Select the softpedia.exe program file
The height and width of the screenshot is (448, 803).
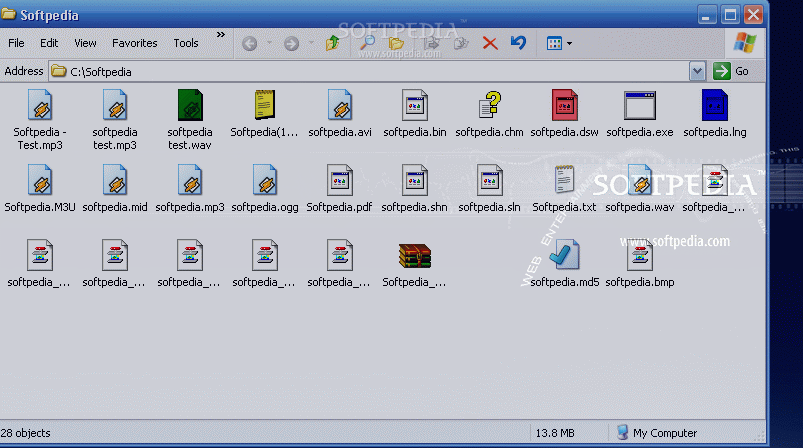pos(640,114)
